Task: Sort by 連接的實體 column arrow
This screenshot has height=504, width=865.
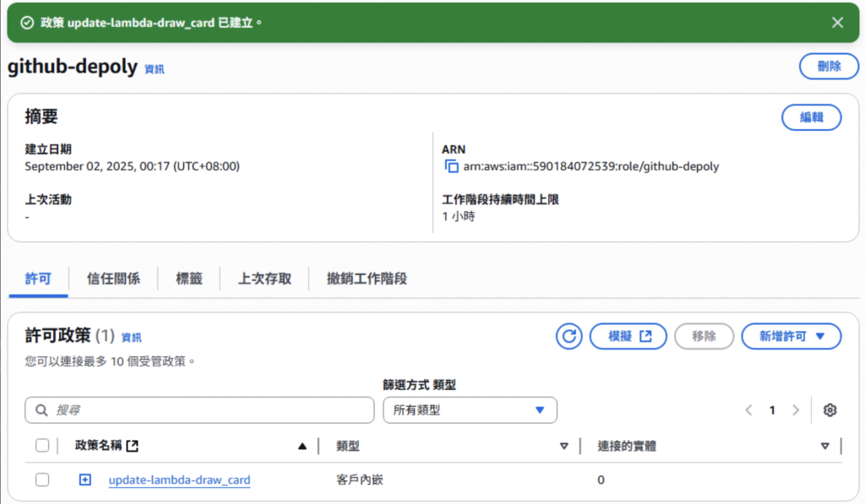Action: pyautogui.click(x=824, y=446)
